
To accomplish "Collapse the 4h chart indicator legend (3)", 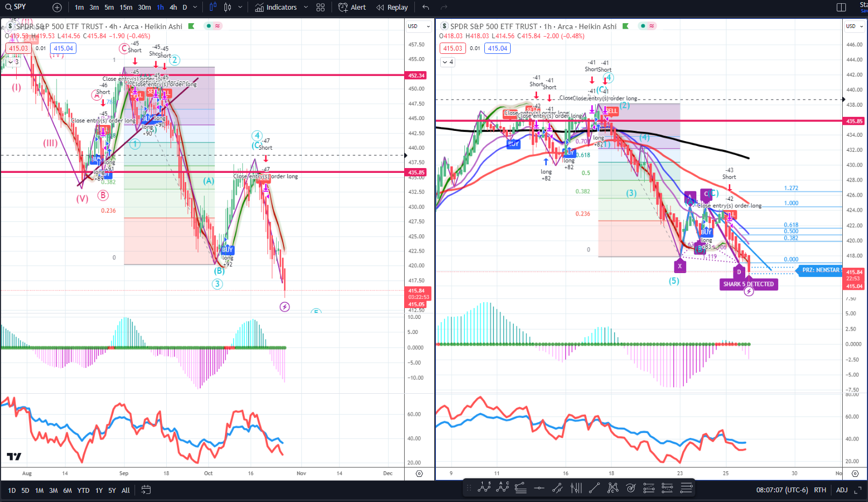I will point(14,62).
